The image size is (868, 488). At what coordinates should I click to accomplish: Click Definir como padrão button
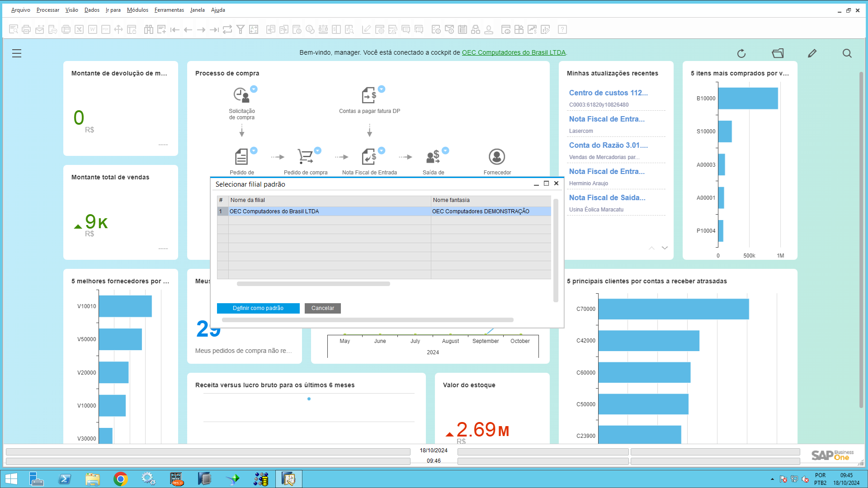point(258,308)
